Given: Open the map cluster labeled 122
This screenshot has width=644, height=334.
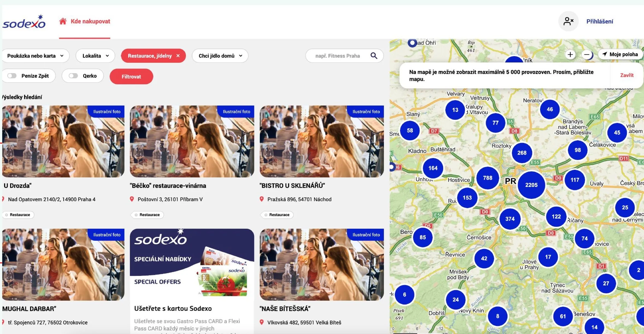Looking at the screenshot, I should [556, 217].
